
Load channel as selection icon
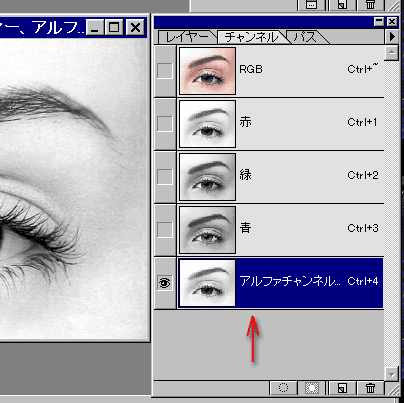283,388
